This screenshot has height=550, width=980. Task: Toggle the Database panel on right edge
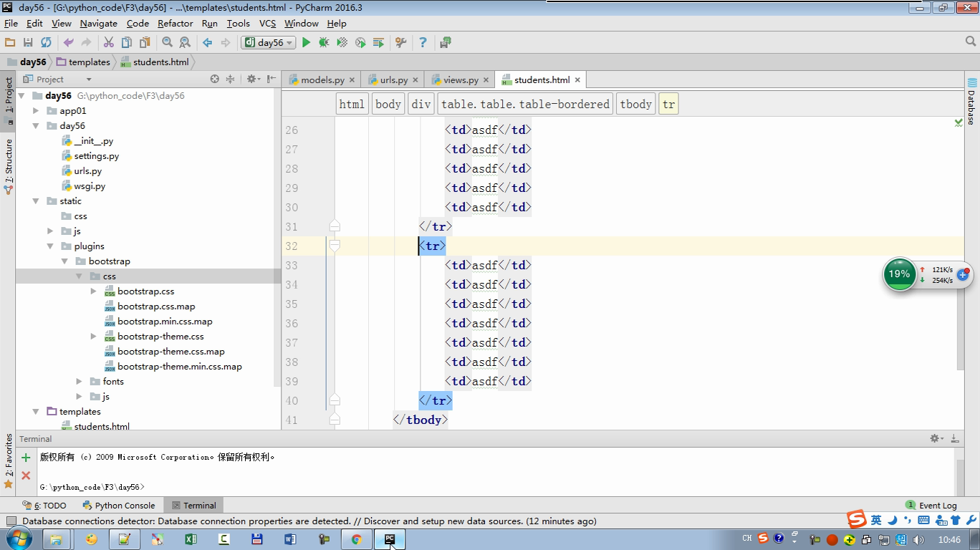pos(971,100)
